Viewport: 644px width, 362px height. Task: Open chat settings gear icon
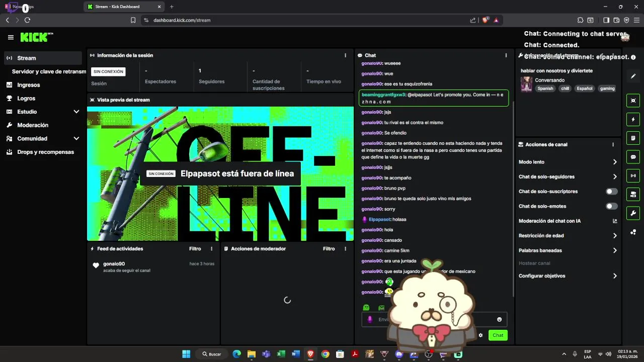pos(480,335)
